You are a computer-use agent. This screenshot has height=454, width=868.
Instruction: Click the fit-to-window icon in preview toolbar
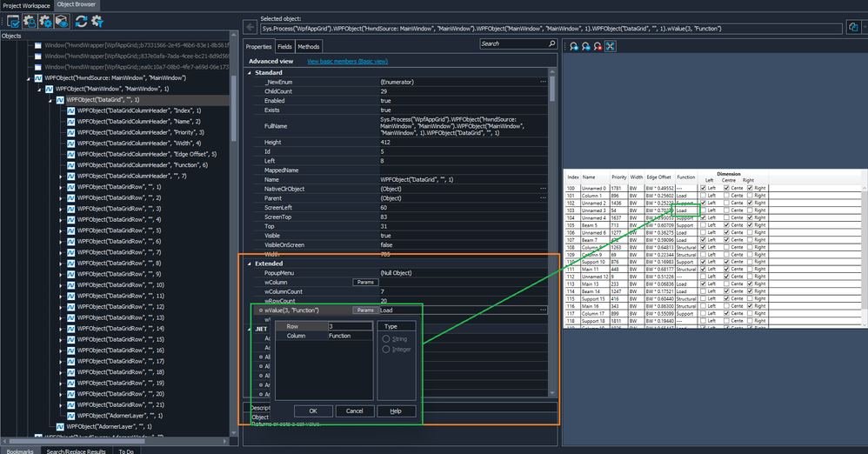(x=611, y=46)
